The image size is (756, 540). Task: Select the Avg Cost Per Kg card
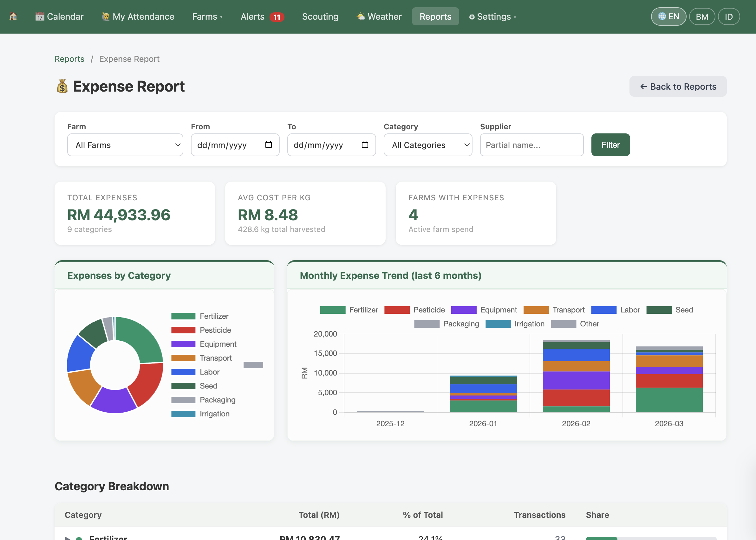click(x=305, y=213)
